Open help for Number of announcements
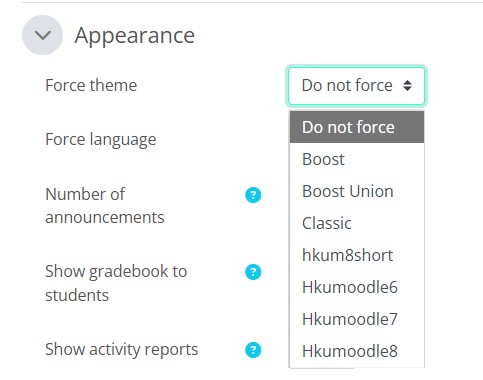The height and width of the screenshot is (380, 483). 253,195
